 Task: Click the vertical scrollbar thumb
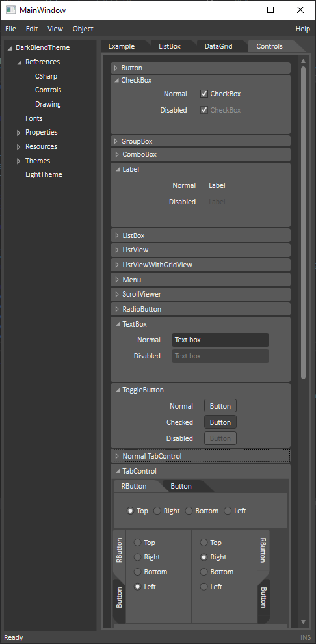pos(303,222)
